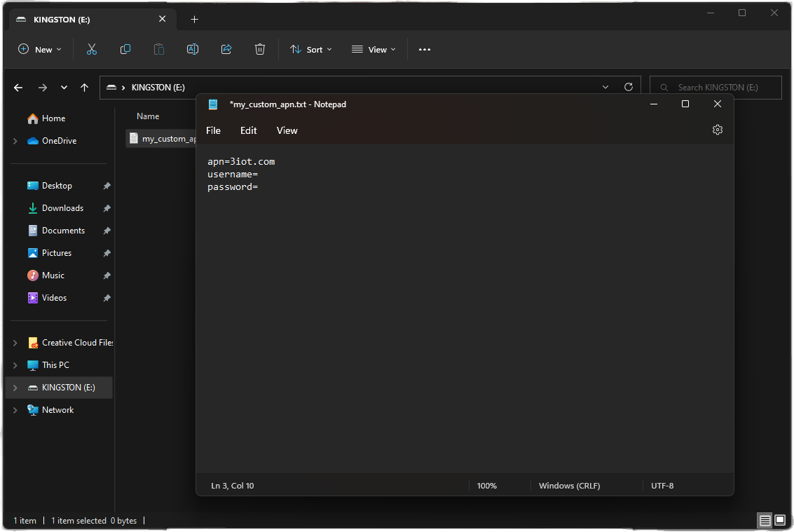Place cursor on the password= line
Viewport: 794px width, 532px height.
233,187
